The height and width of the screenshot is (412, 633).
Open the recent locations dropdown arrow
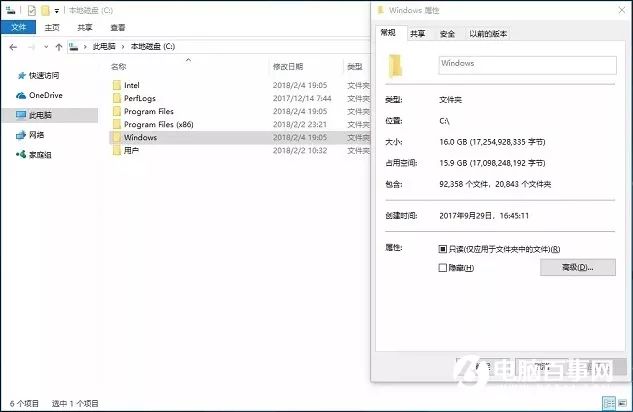point(46,47)
